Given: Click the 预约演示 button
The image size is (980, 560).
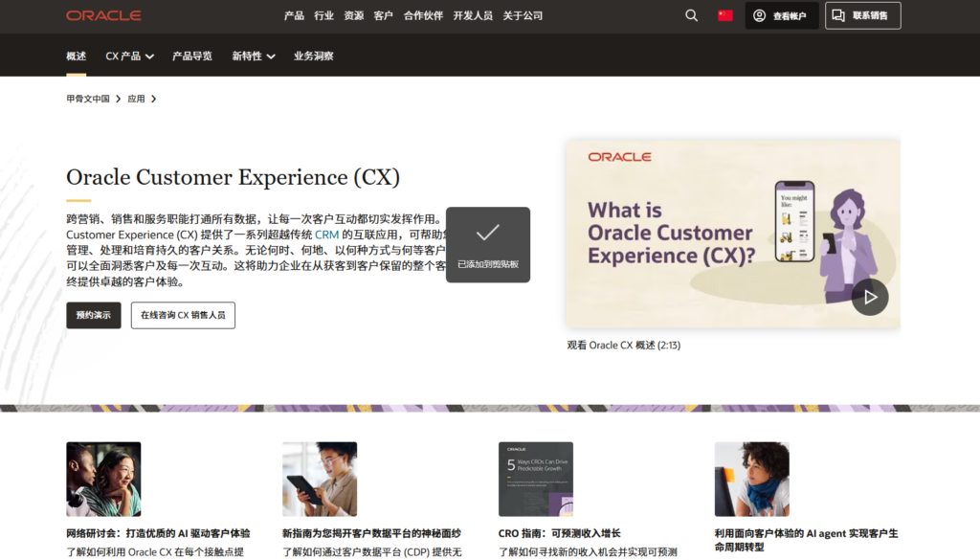Looking at the screenshot, I should (93, 315).
